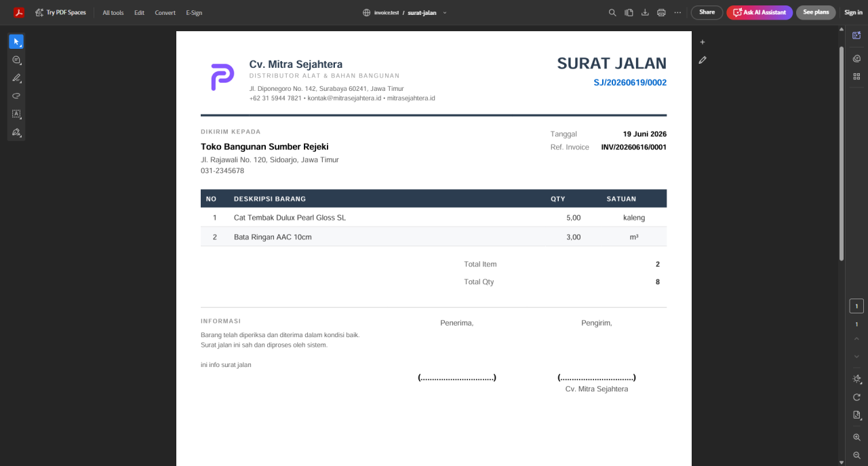Click the document number SJ/20260619/0002

pyautogui.click(x=630, y=83)
